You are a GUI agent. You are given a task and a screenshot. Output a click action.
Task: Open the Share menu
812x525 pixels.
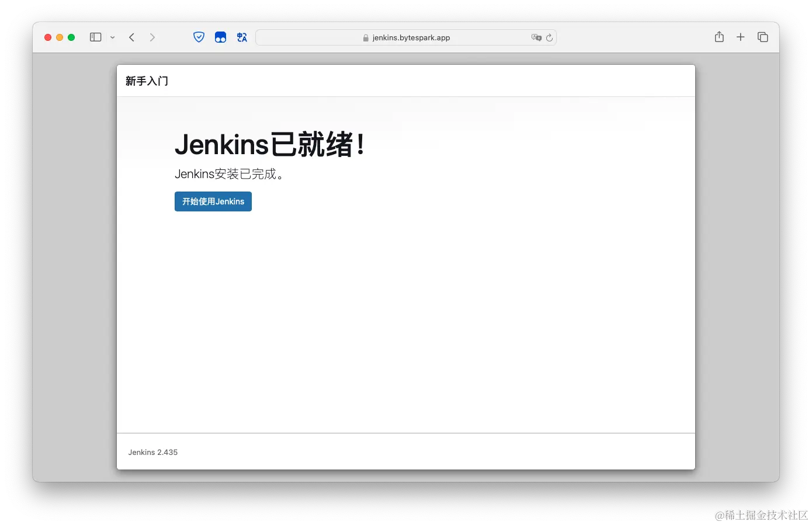(x=719, y=37)
